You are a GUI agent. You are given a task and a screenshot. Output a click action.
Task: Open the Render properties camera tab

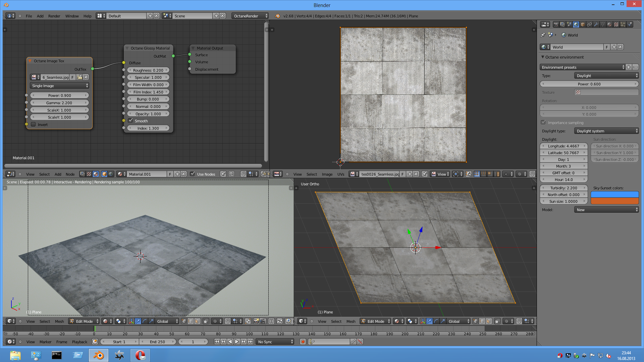click(x=556, y=24)
